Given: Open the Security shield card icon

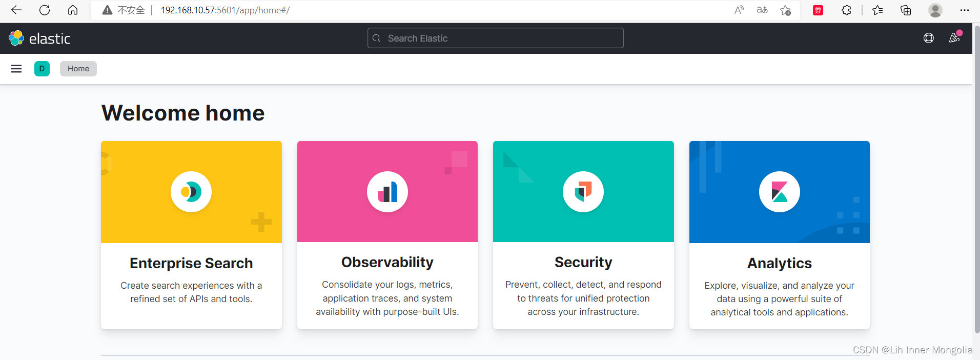Looking at the screenshot, I should point(583,192).
